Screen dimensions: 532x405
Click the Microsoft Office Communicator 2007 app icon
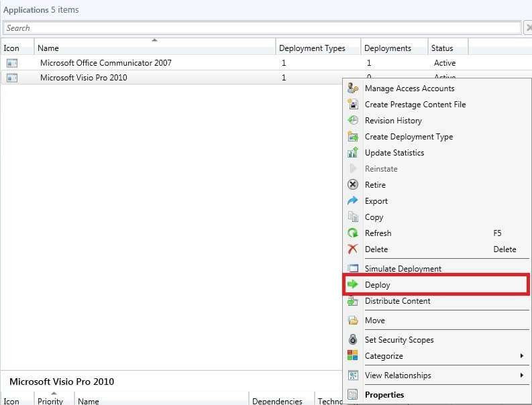[12, 63]
